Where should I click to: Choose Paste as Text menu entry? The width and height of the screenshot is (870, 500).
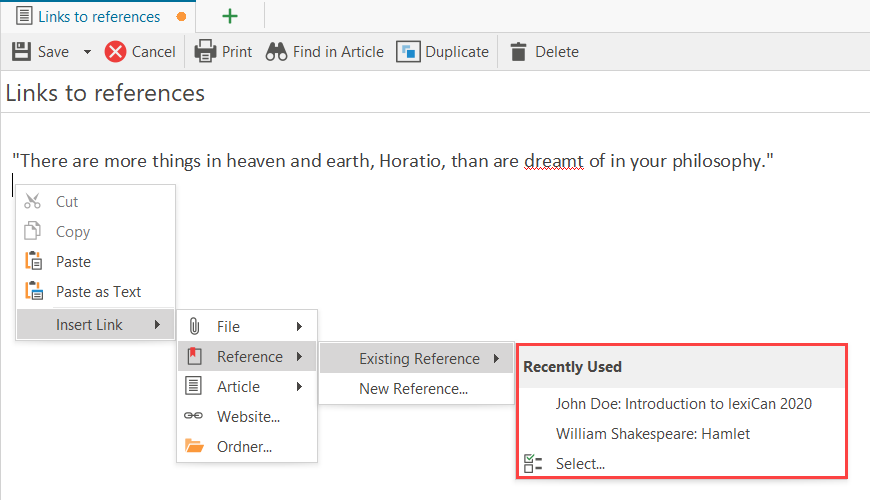click(98, 292)
